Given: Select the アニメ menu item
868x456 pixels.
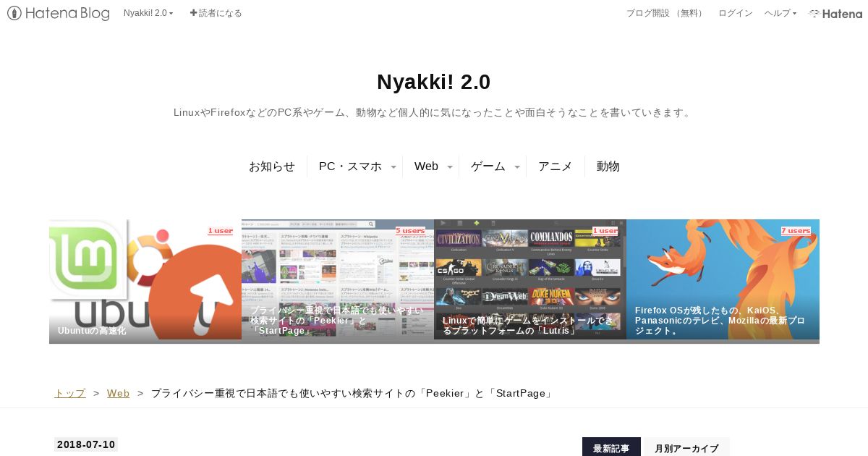Looking at the screenshot, I should point(556,166).
